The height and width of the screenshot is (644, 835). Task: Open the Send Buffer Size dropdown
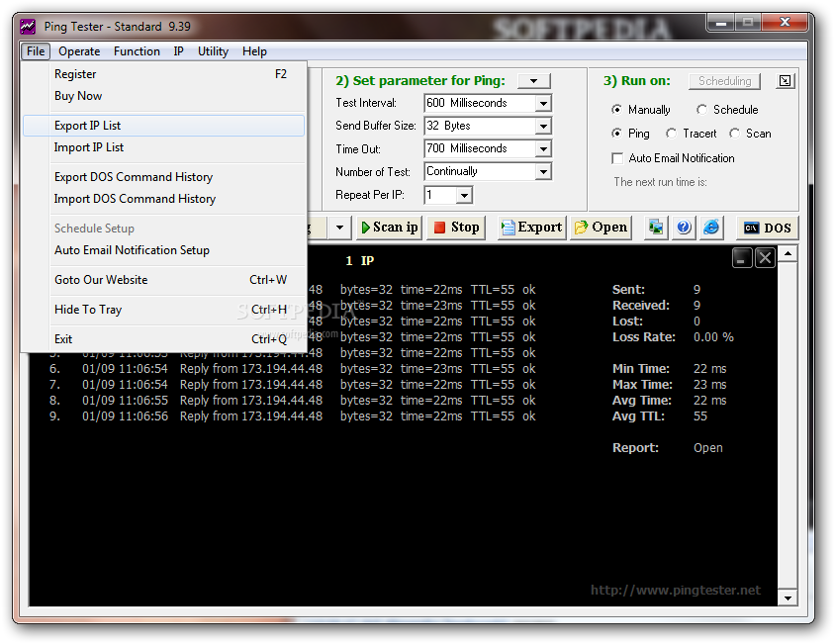543,127
